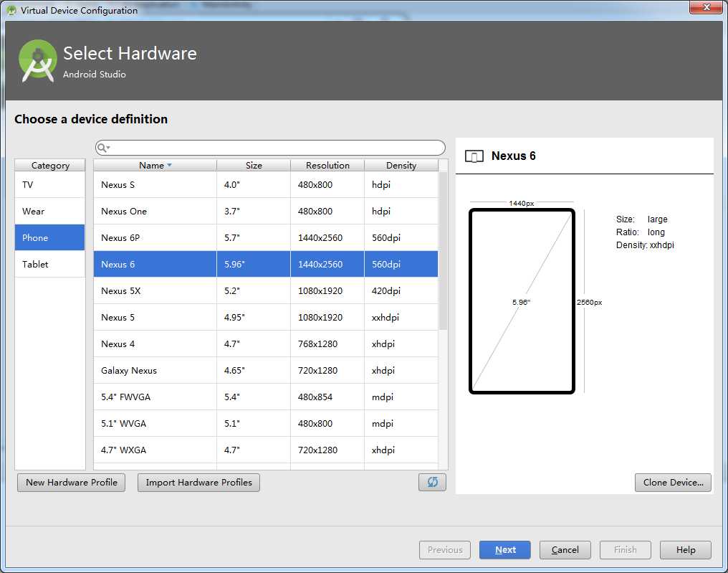Click the device list vertical scrollbar
Image resolution: width=728 pixels, height=573 pixels.
443,251
